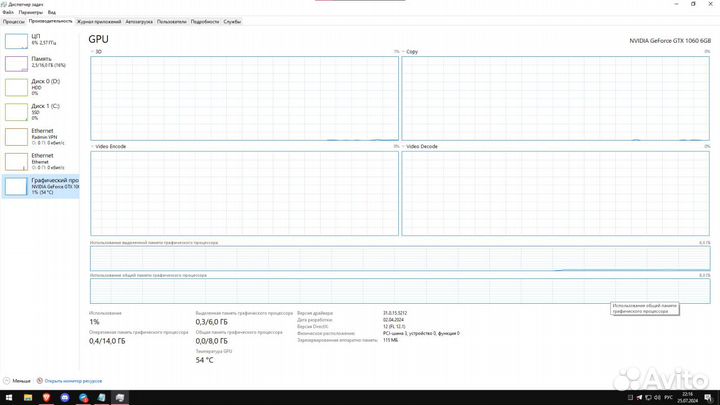720x405 pixels.
Task: Click shared memory value 0,0/8,0 ГБ
Action: (x=211, y=341)
